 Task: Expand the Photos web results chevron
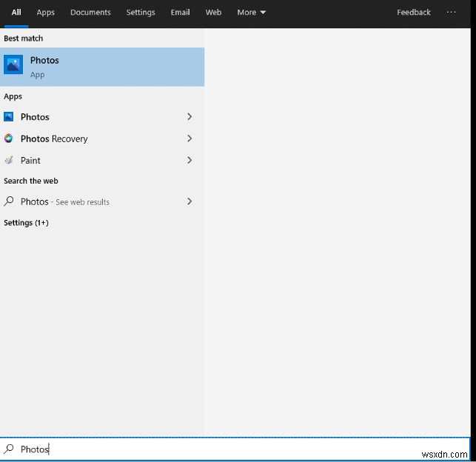coord(190,201)
